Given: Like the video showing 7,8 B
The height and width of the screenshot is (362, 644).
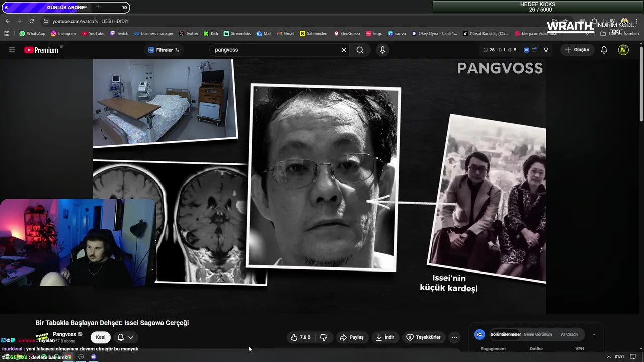Looking at the screenshot, I should 301,337.
